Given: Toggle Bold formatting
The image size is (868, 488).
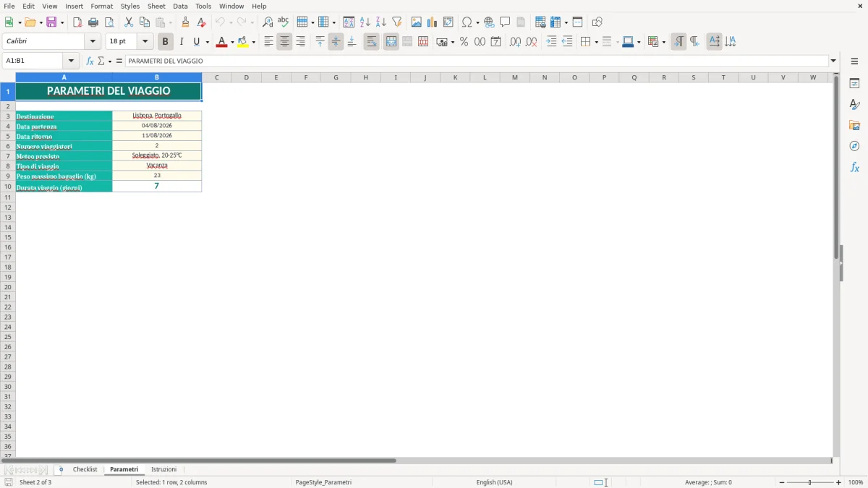Looking at the screenshot, I should (165, 42).
